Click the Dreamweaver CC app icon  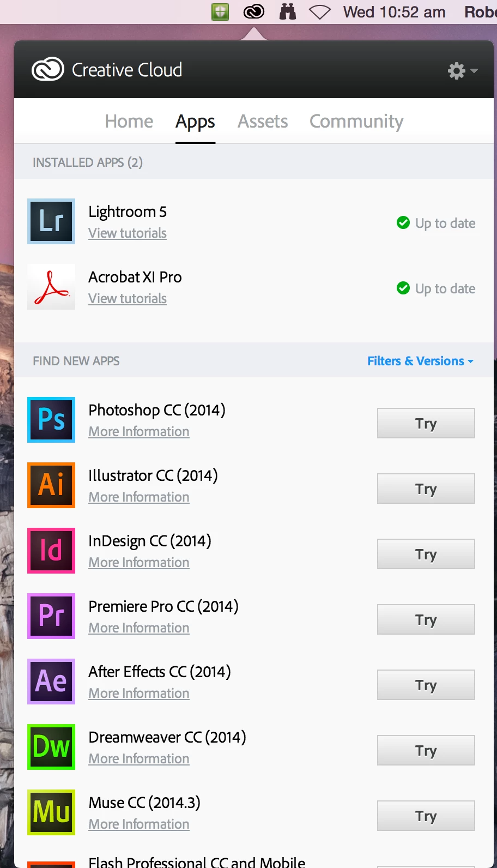(x=51, y=747)
